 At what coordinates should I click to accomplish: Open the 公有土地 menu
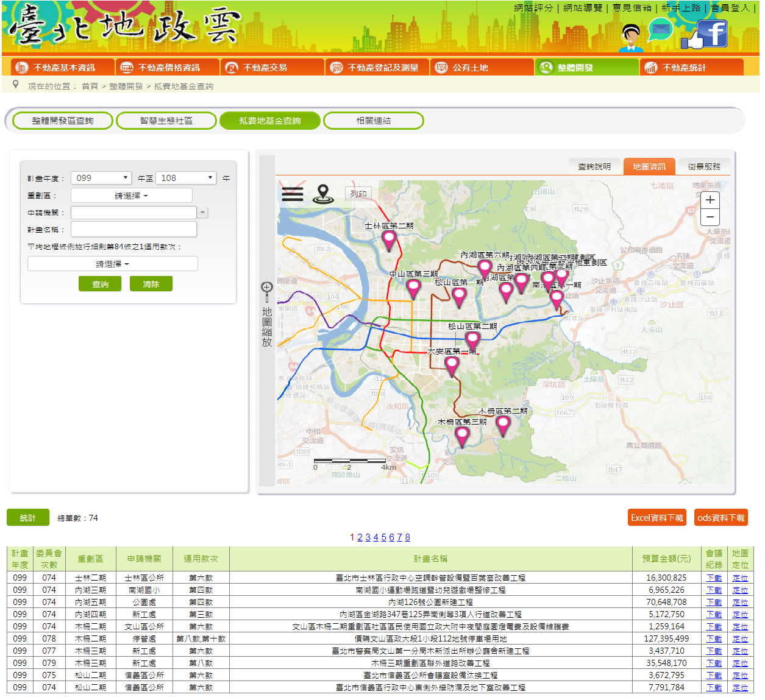[x=470, y=68]
